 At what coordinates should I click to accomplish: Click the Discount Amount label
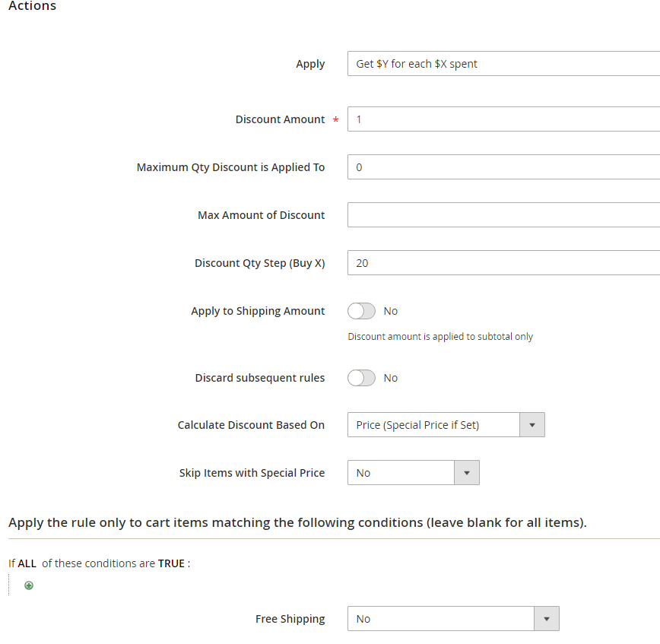coord(280,119)
